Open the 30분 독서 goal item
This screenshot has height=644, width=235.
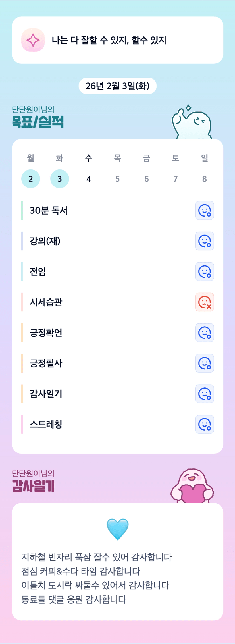click(49, 211)
